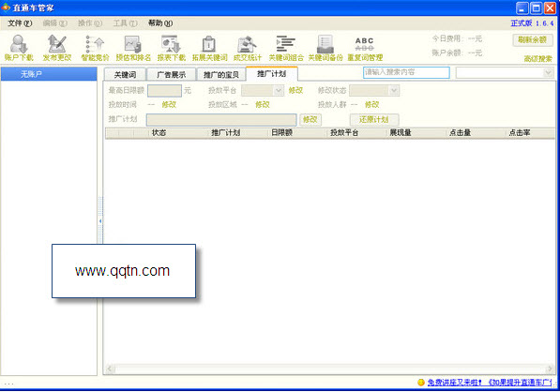Open the 文件 menu
The width and height of the screenshot is (560, 392).
pos(20,23)
